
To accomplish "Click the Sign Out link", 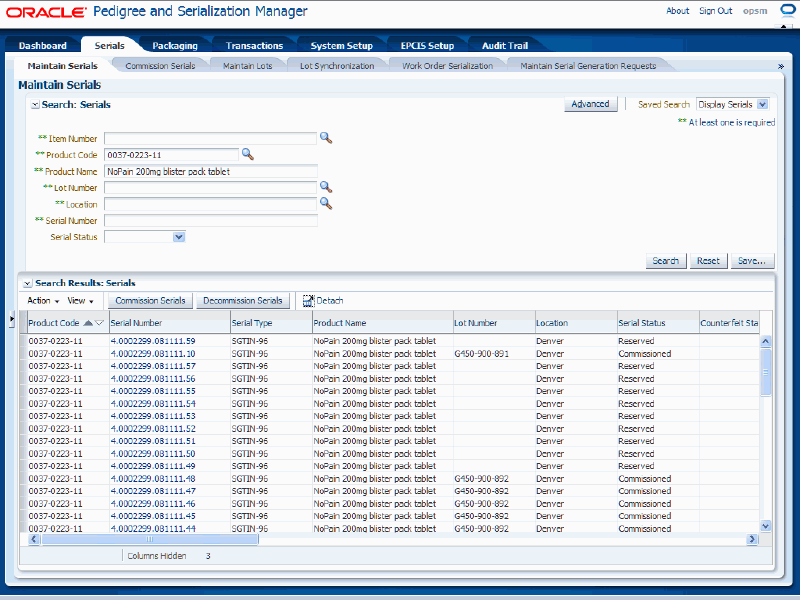I will click(715, 11).
